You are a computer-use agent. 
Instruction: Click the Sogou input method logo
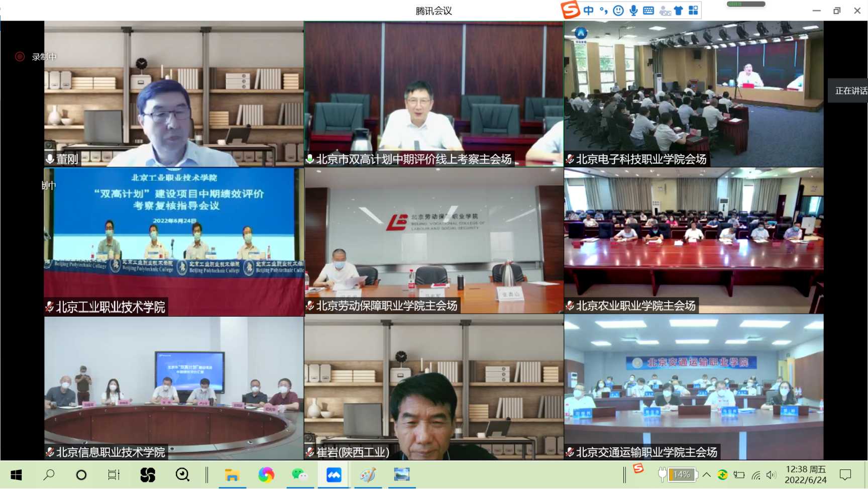[x=571, y=10]
